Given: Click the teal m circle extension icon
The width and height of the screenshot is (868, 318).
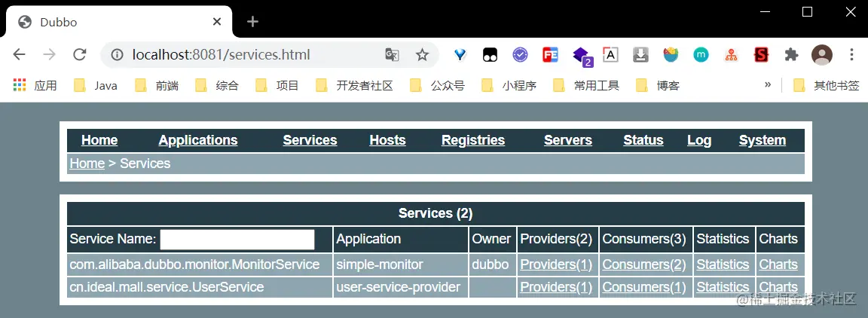Looking at the screenshot, I should (x=701, y=54).
